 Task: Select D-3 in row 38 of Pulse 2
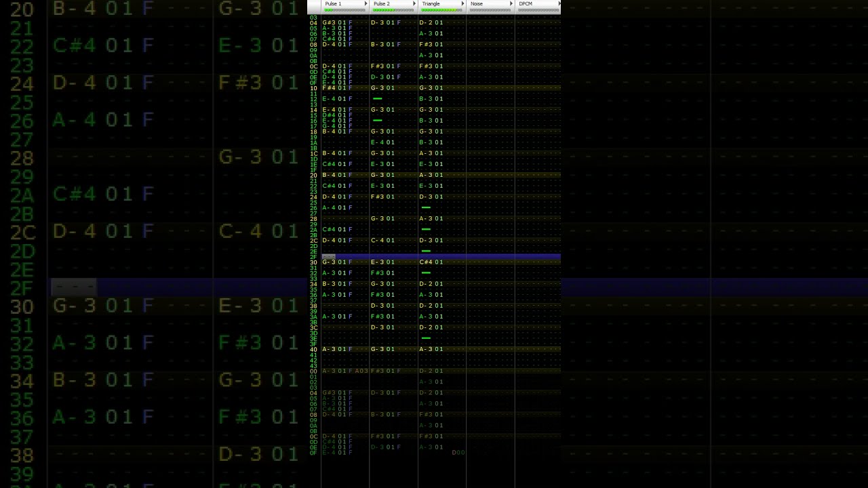(377, 306)
